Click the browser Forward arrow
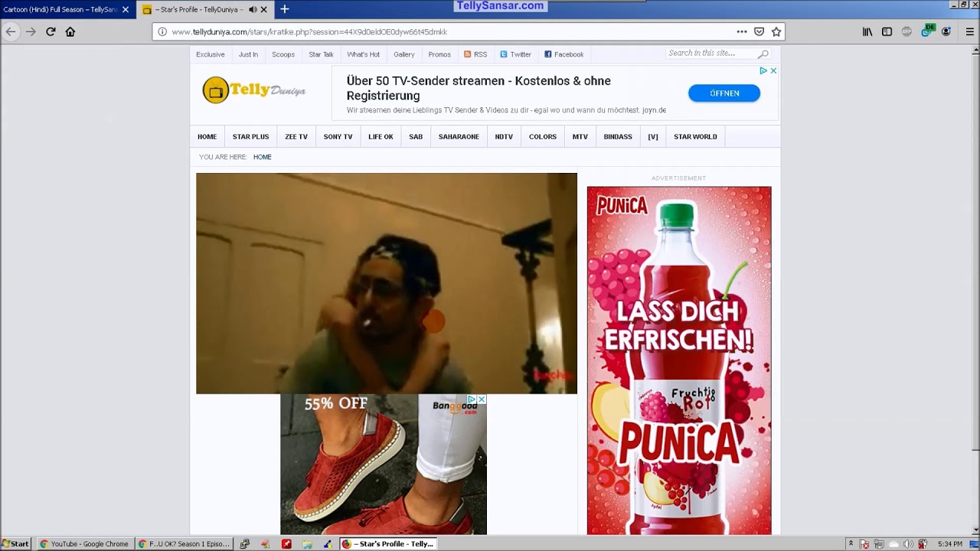980x551 pixels. tap(31, 31)
